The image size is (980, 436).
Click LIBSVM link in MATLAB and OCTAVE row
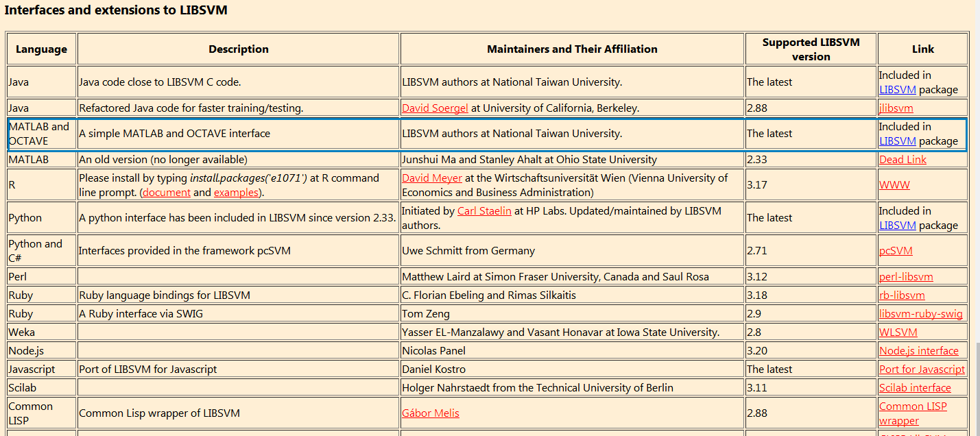click(898, 141)
